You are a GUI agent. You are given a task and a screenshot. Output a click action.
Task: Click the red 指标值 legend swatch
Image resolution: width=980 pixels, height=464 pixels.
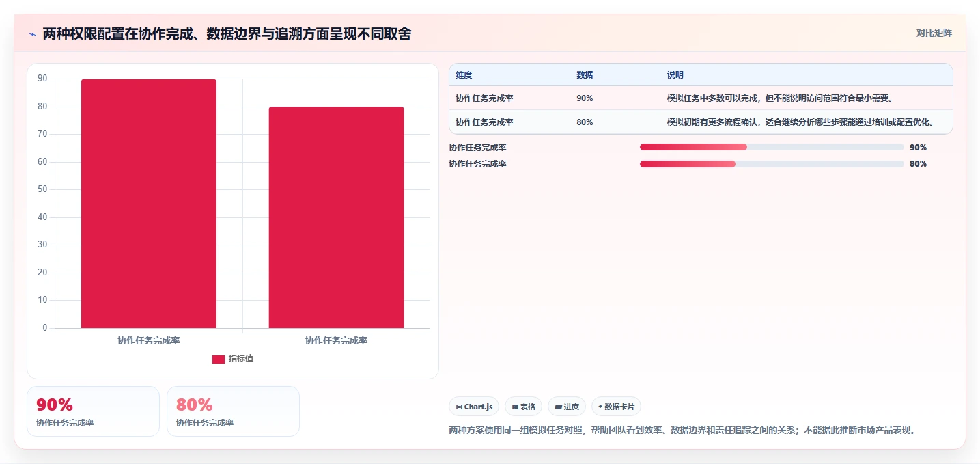click(x=219, y=359)
